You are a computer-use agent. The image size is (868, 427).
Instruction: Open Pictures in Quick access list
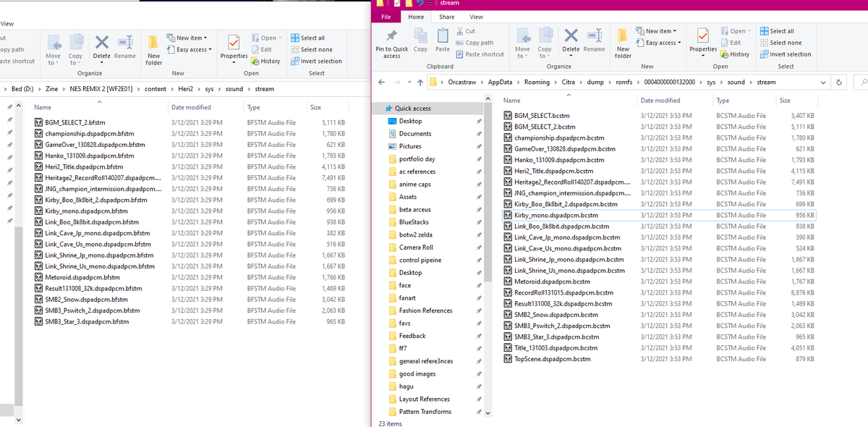click(410, 146)
